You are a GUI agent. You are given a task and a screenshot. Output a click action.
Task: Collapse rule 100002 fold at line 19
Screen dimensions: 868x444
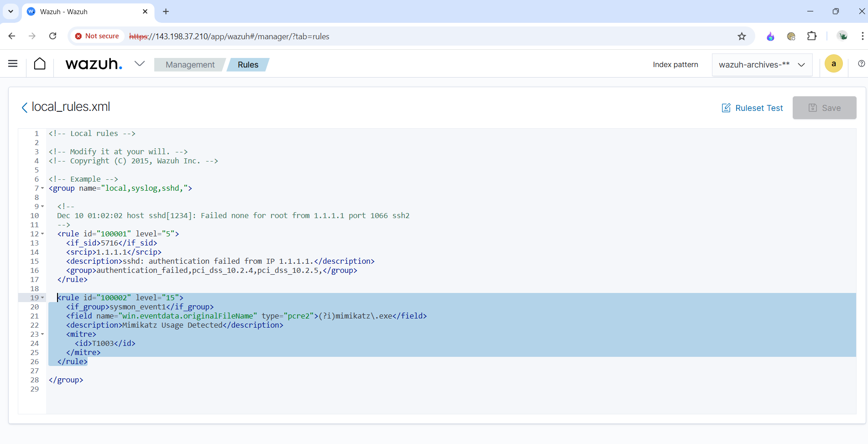42,298
